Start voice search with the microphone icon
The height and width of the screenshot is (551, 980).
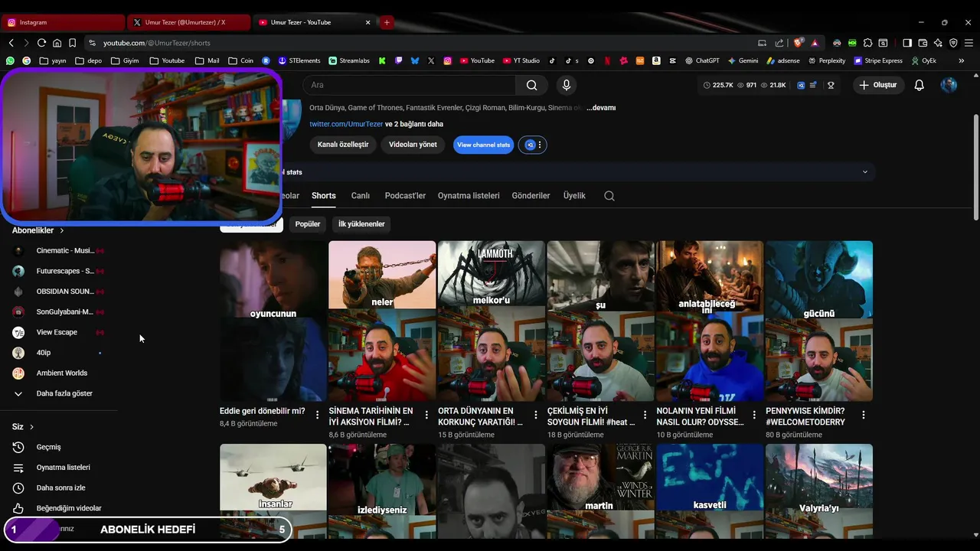[x=566, y=85]
